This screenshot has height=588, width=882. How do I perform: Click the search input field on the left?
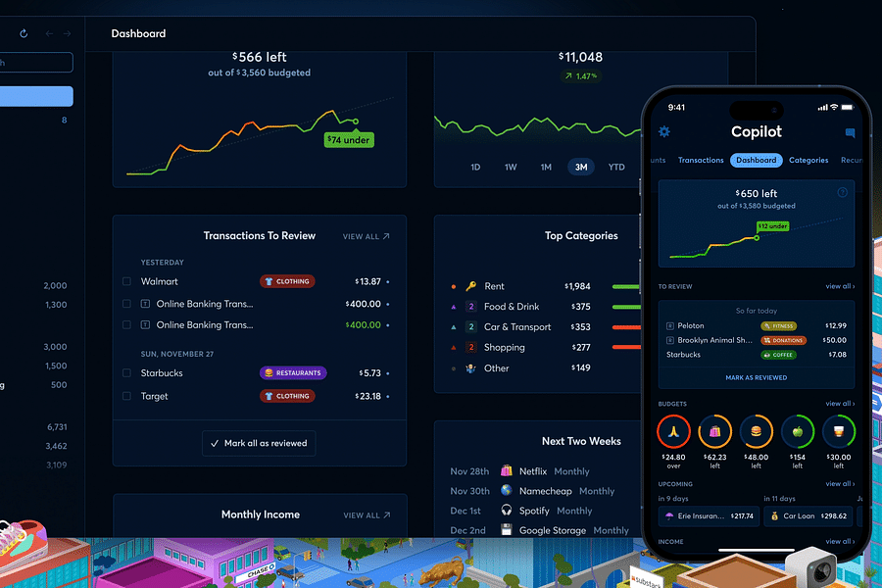(36, 62)
